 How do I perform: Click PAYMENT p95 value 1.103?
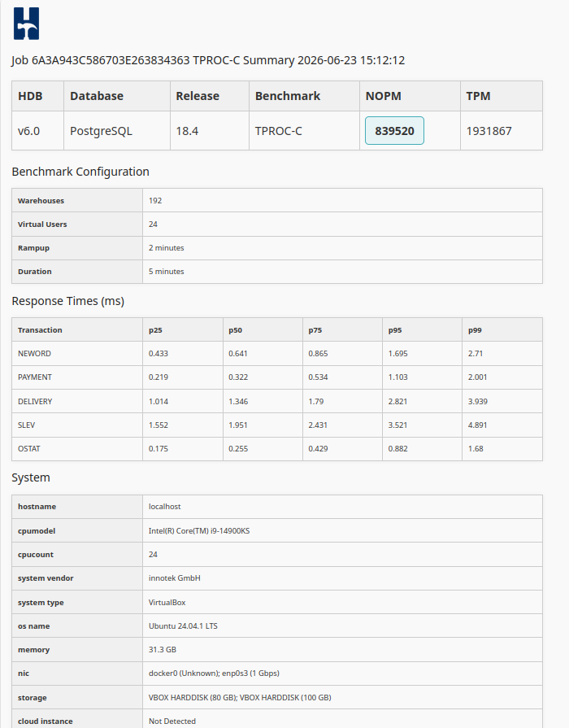(x=397, y=377)
